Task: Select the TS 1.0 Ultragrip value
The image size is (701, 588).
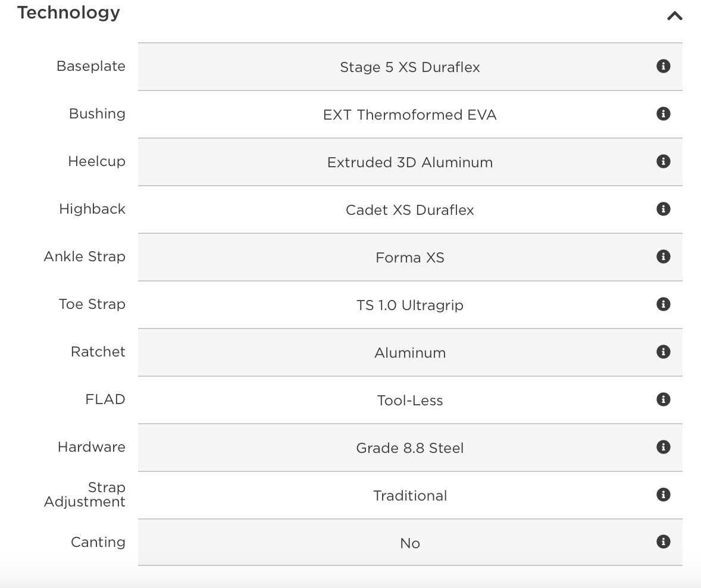Action: [410, 305]
